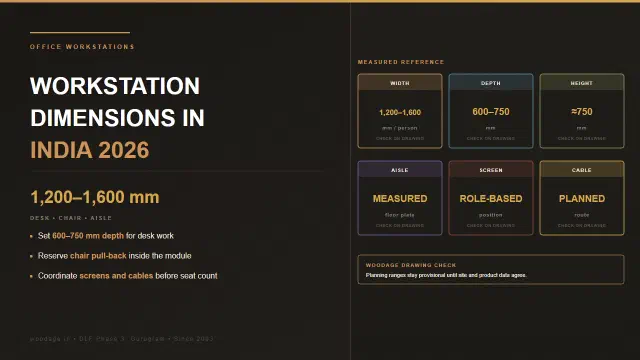Image resolution: width=640 pixels, height=360 pixels.
Task: Open the SCREEN reference card
Action: (491, 198)
